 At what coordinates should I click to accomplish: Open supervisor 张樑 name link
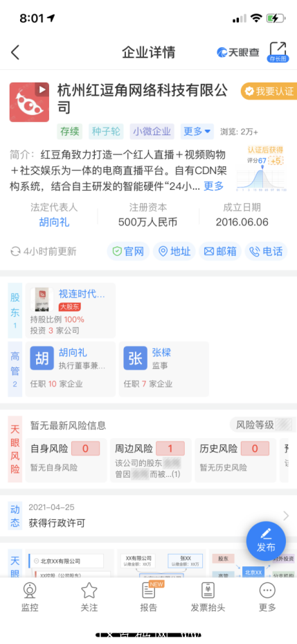click(x=161, y=352)
